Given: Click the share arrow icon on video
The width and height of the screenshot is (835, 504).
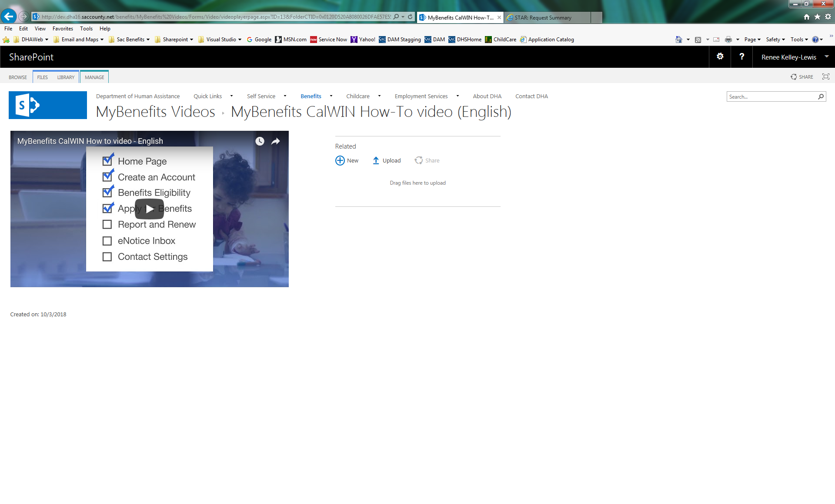Looking at the screenshot, I should (276, 141).
